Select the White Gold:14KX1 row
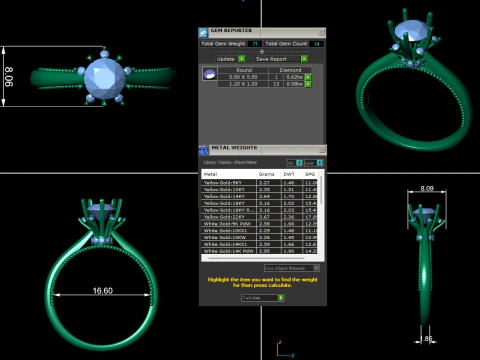480x360 pixels. click(x=259, y=244)
